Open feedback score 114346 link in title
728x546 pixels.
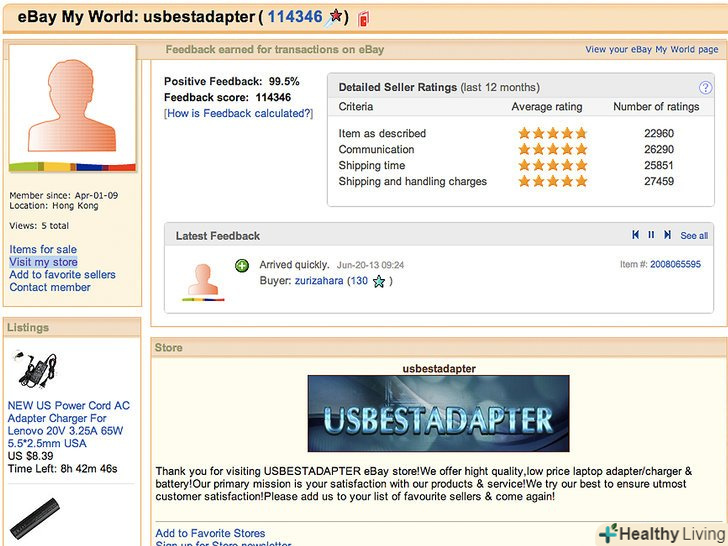[x=295, y=17]
